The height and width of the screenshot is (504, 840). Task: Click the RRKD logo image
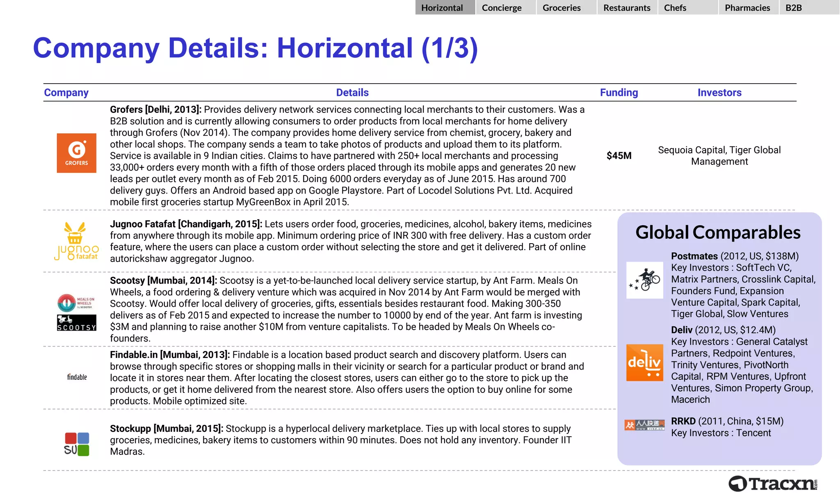click(644, 425)
